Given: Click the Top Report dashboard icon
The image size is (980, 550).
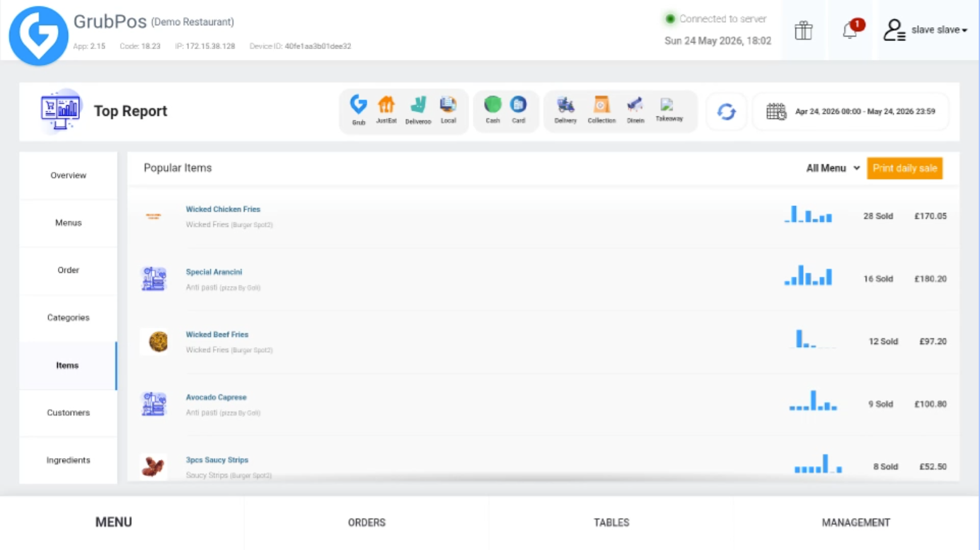Looking at the screenshot, I should (61, 111).
